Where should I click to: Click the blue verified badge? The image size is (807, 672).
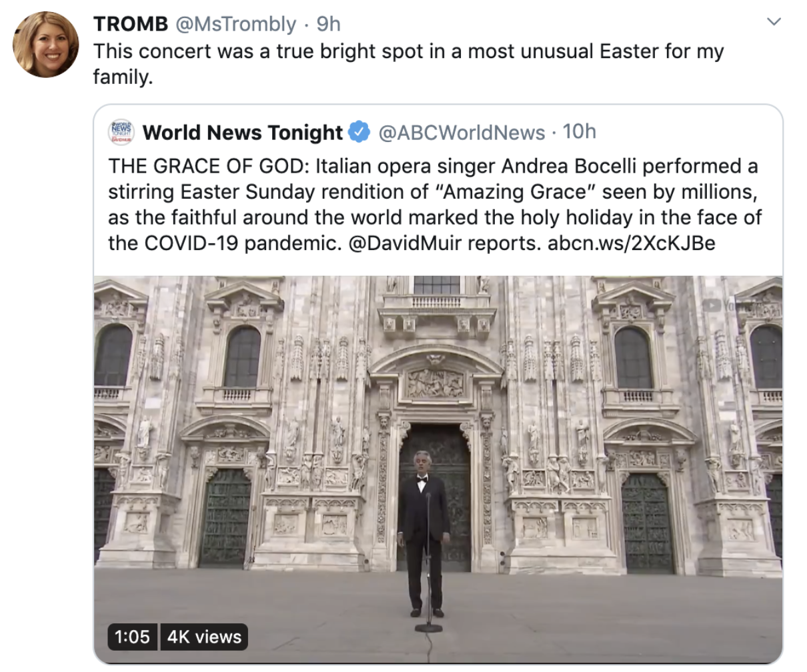(360, 132)
